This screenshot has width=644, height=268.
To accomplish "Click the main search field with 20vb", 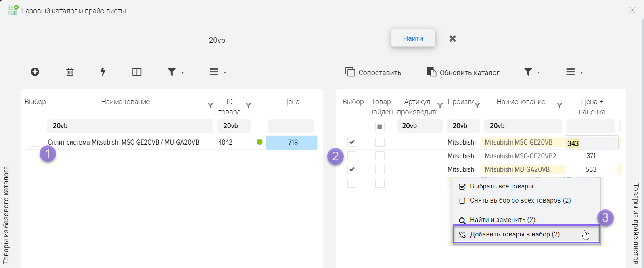I will [x=294, y=40].
